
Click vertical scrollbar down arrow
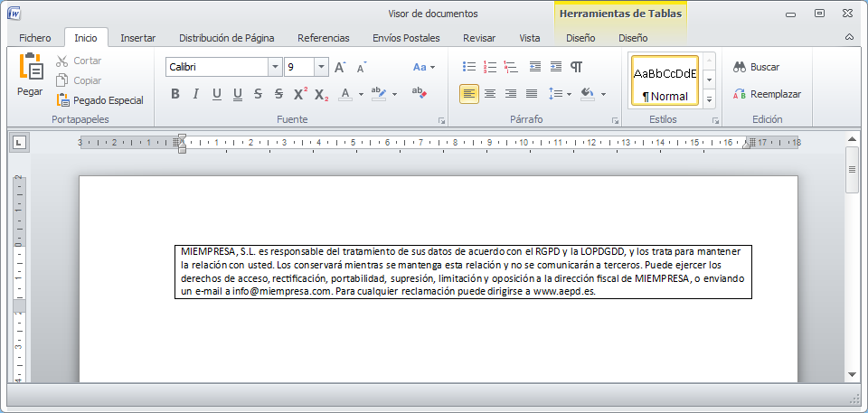pos(852,375)
